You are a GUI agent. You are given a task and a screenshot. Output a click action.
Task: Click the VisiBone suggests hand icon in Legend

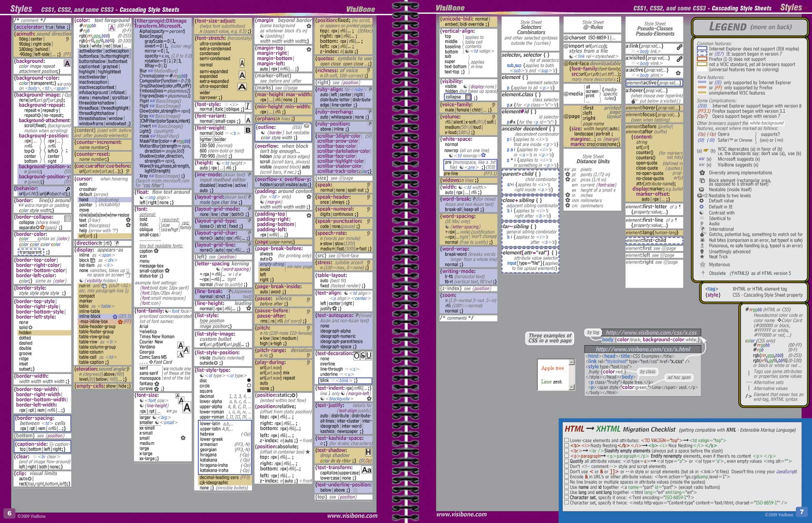(x=701, y=165)
